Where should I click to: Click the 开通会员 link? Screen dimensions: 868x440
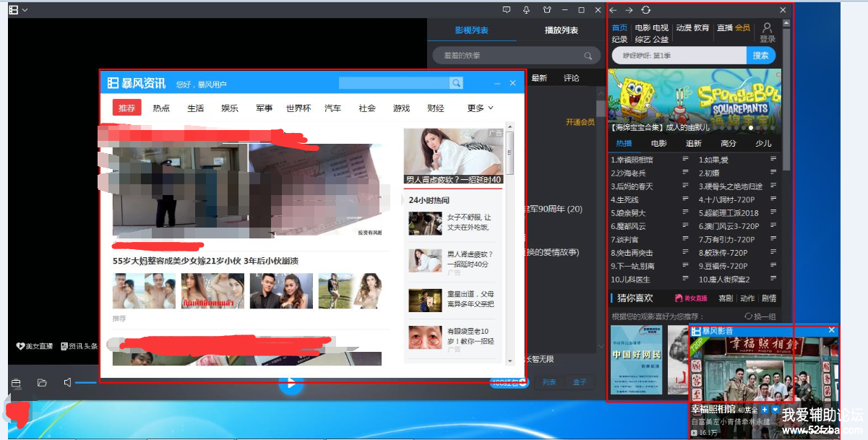(x=580, y=122)
